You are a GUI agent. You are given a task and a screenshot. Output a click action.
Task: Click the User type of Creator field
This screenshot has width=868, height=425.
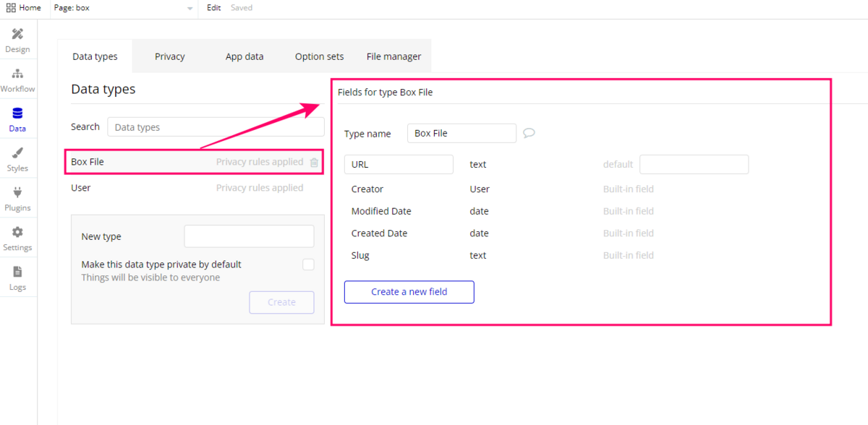tap(480, 189)
